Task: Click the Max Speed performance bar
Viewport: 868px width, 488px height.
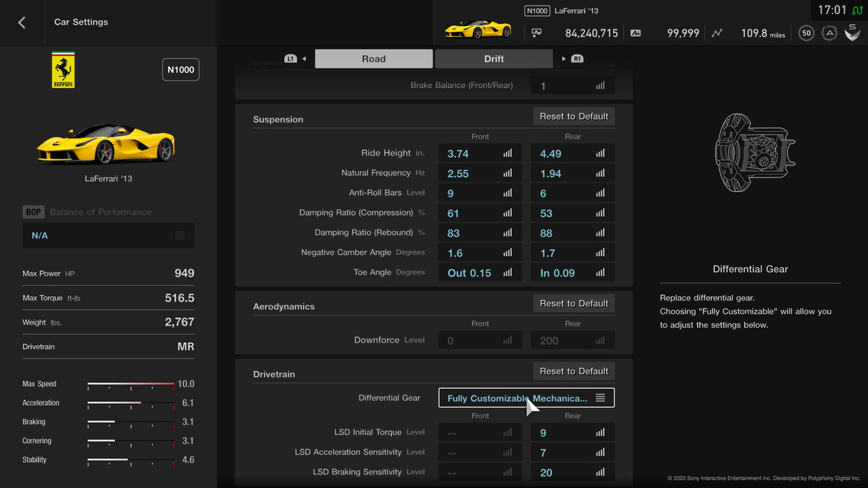Action: (131, 384)
